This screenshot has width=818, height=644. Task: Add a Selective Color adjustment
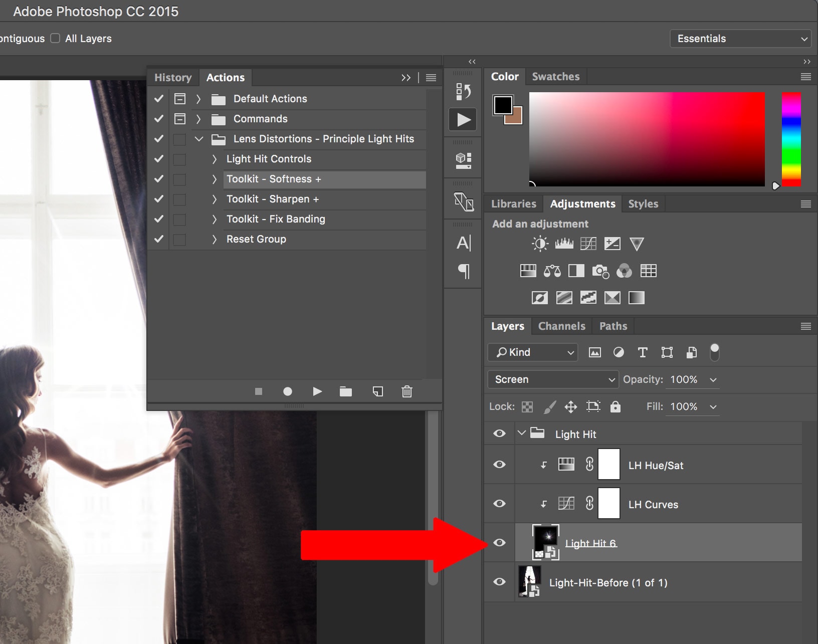pos(612,298)
